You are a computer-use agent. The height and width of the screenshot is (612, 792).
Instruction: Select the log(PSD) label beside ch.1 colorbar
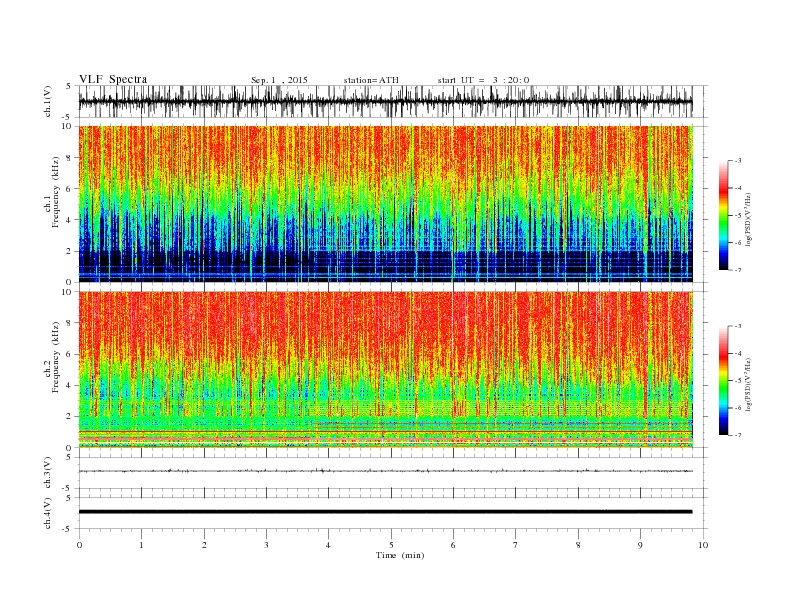tap(748, 218)
